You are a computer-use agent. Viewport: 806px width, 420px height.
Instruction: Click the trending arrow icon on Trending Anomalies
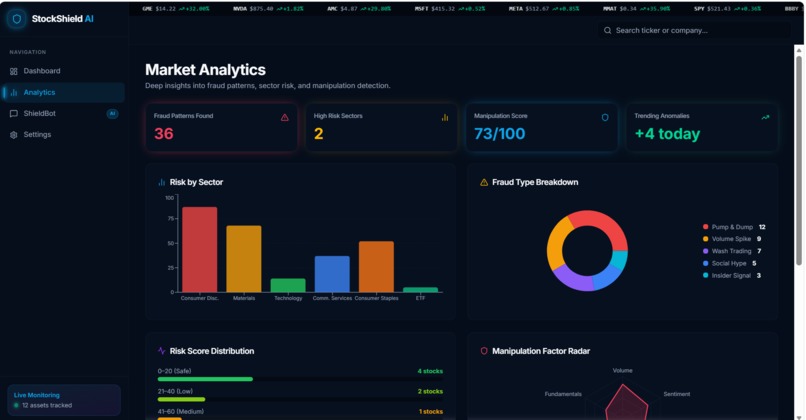tap(765, 118)
